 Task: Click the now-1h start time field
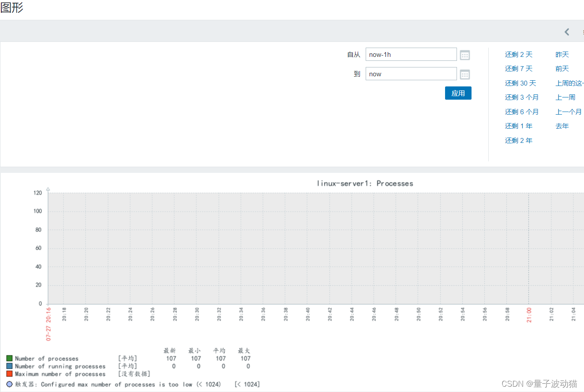[411, 54]
